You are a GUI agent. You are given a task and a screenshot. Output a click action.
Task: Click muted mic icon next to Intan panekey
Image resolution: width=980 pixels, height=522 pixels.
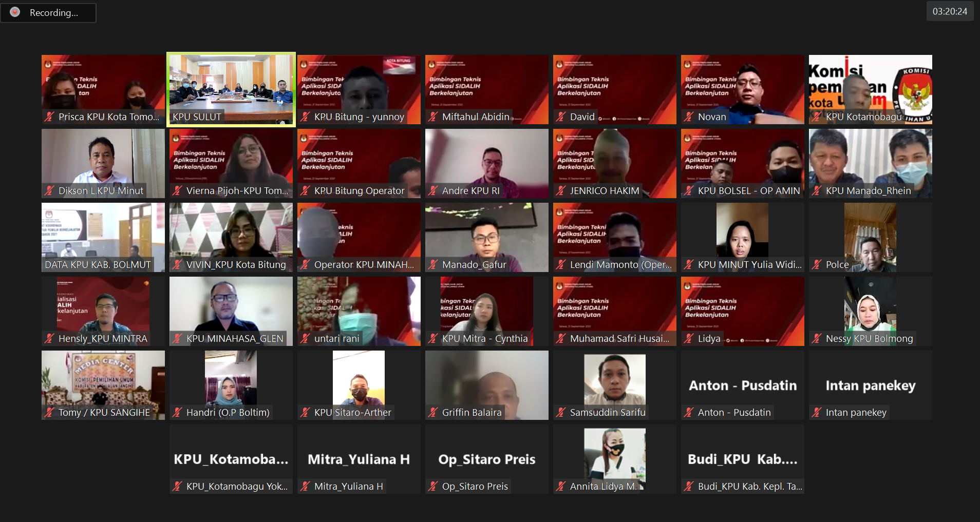coord(817,413)
